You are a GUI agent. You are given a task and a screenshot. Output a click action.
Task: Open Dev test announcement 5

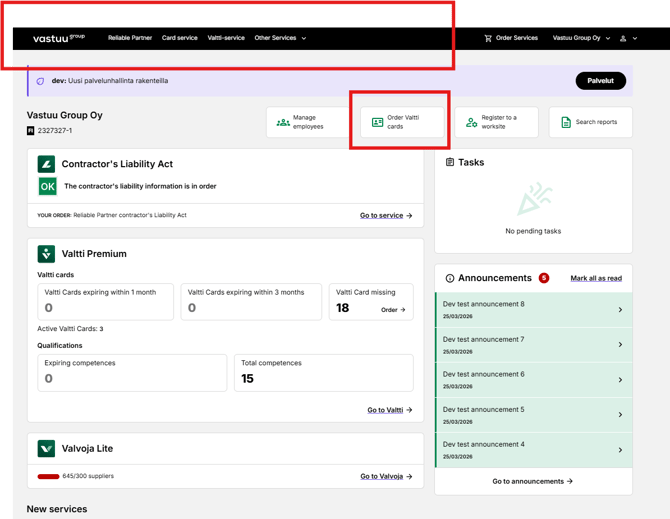click(x=534, y=415)
